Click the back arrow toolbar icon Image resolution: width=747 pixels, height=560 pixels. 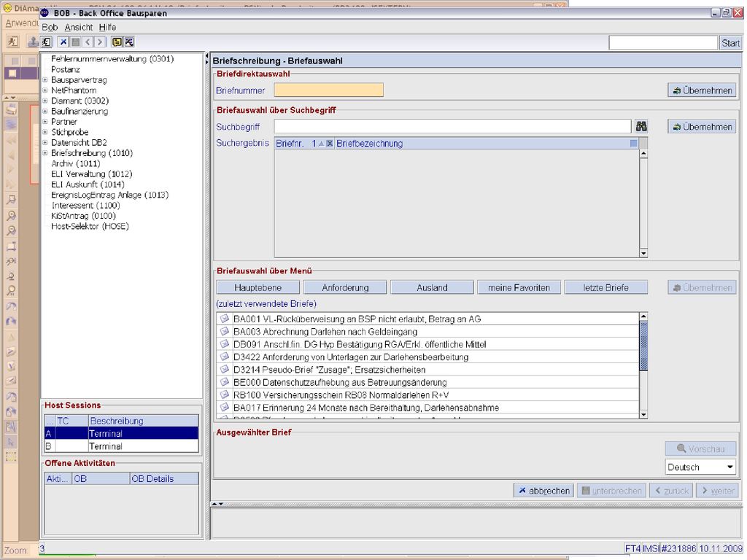tap(88, 42)
